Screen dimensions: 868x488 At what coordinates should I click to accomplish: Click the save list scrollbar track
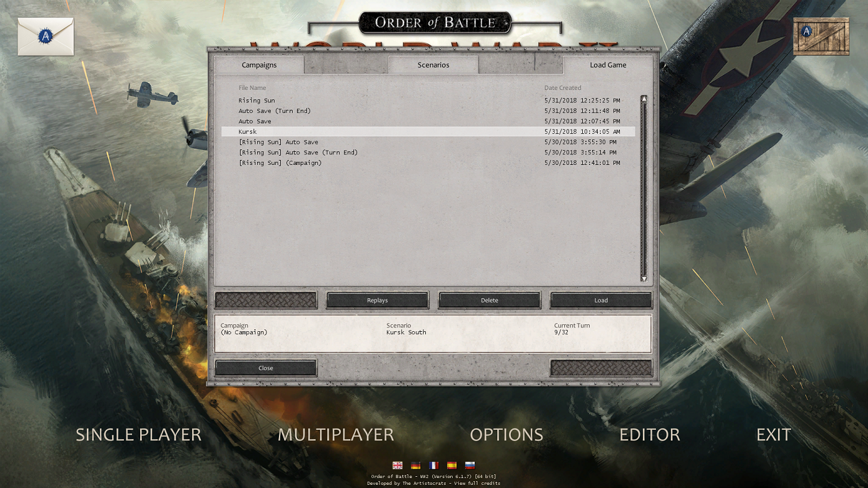click(x=644, y=189)
